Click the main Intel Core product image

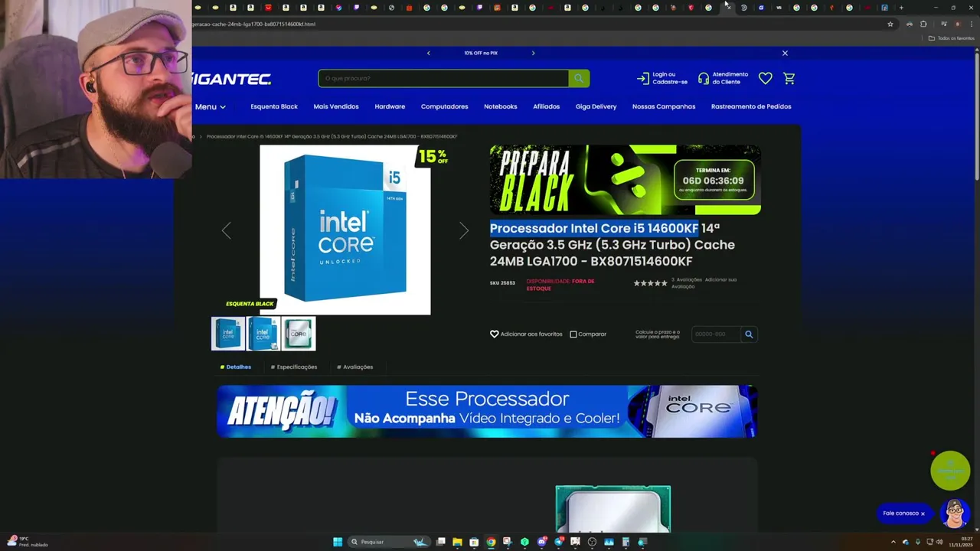(x=345, y=230)
